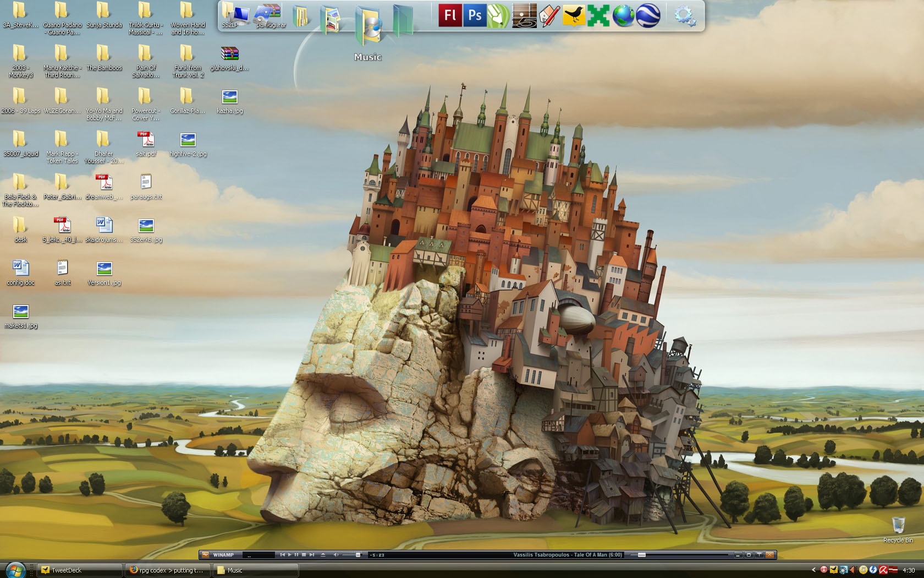This screenshot has height=578, width=924.
Task: Click Latvian flag language tray icon
Action: point(893,570)
